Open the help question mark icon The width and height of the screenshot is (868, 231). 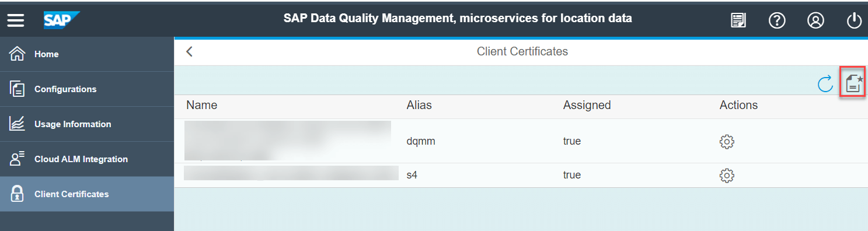[x=776, y=20]
